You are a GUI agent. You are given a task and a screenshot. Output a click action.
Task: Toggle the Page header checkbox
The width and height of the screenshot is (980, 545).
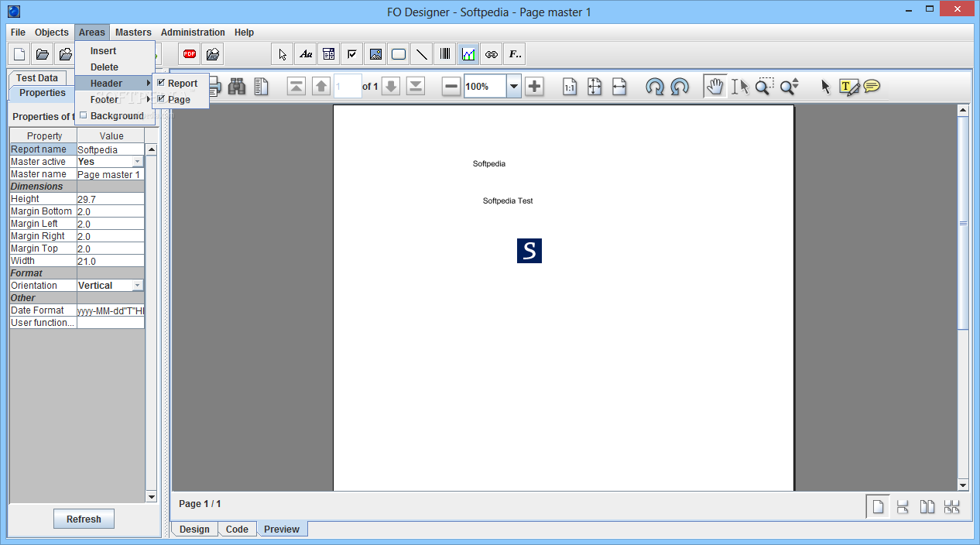(x=161, y=99)
